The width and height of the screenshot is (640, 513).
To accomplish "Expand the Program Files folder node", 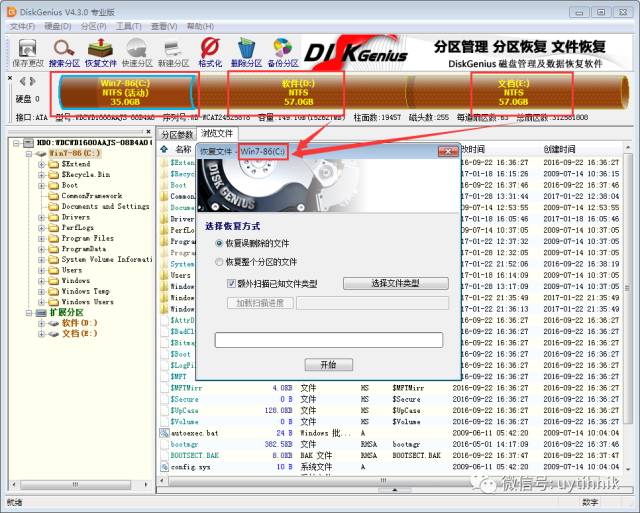I will (42, 239).
